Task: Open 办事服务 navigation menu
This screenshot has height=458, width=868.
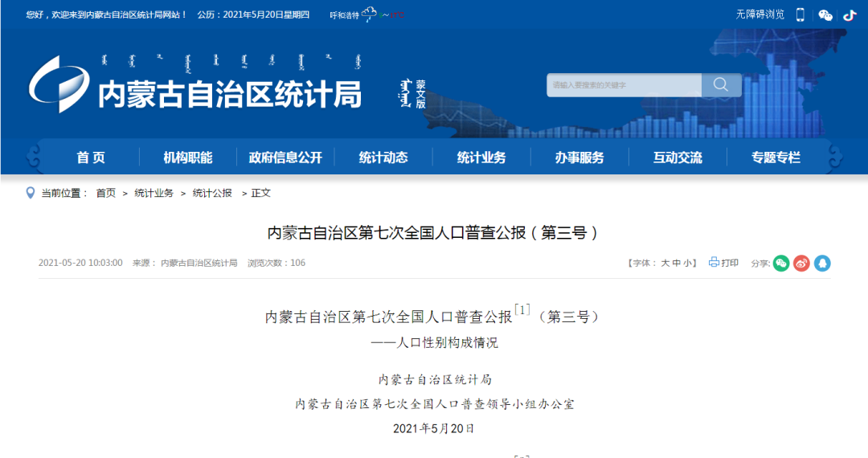Action: pos(579,157)
